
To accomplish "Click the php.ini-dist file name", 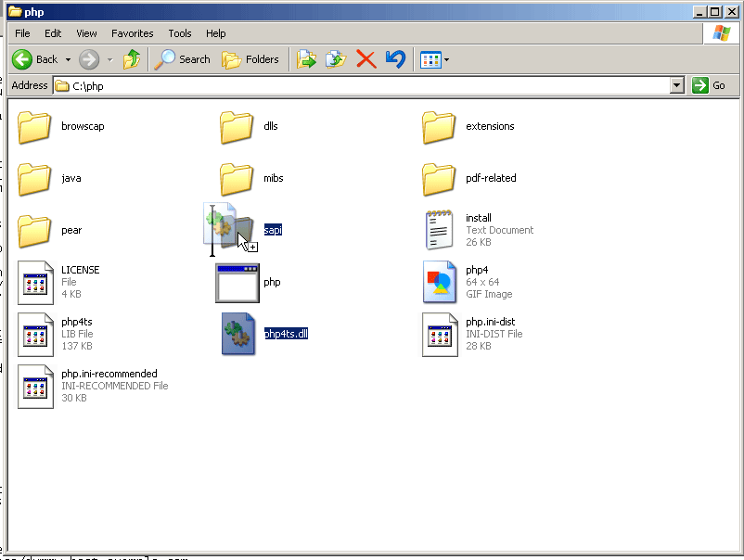I will [x=490, y=322].
